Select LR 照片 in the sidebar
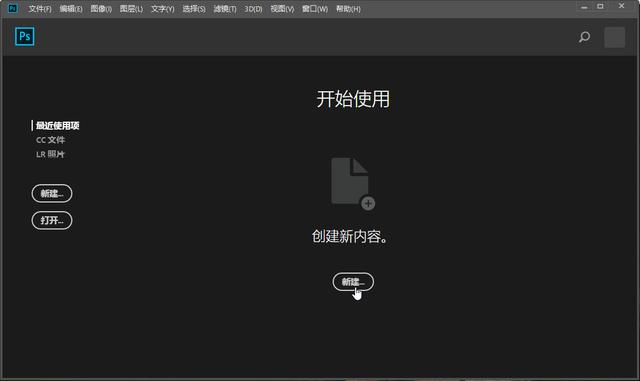640x381 pixels. tap(50, 154)
